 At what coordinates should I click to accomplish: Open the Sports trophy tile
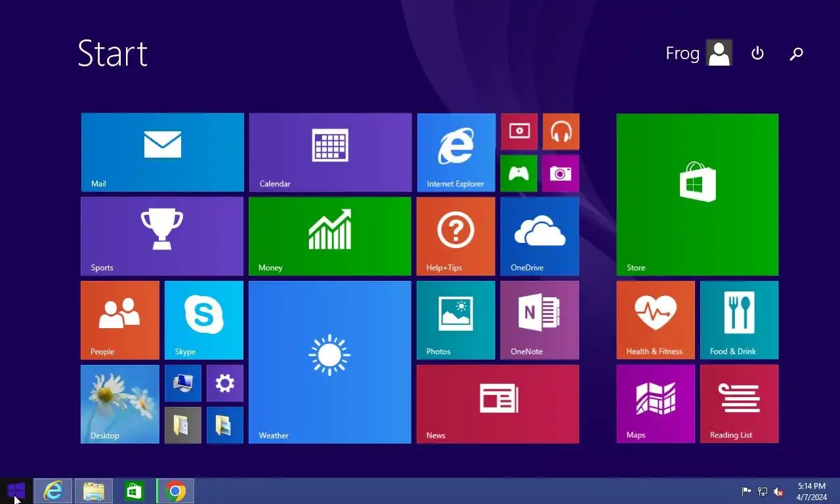[162, 236]
